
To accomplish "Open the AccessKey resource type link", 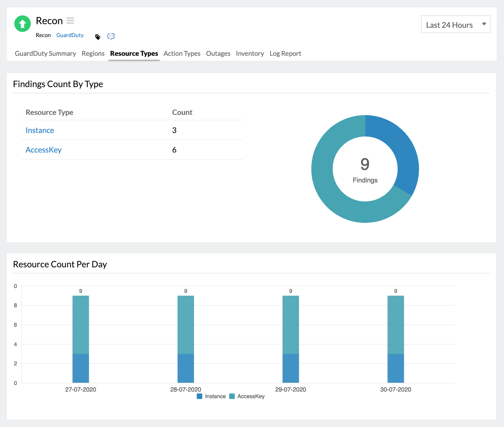I will 43,150.
